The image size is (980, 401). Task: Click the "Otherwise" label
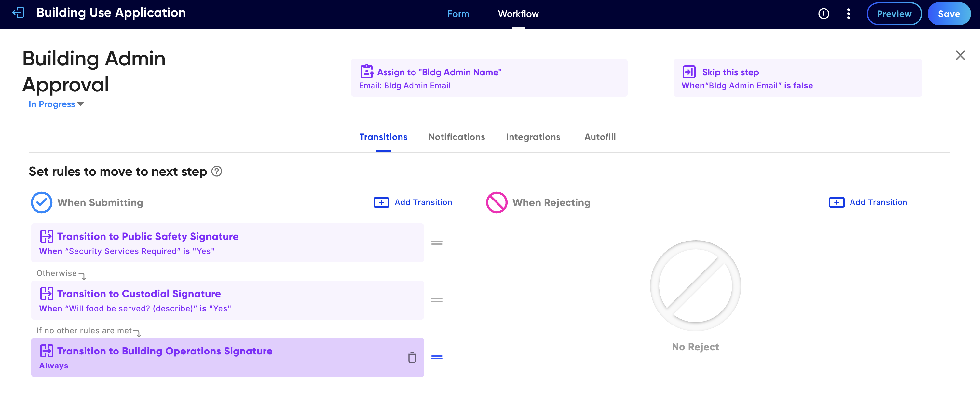coord(56,273)
